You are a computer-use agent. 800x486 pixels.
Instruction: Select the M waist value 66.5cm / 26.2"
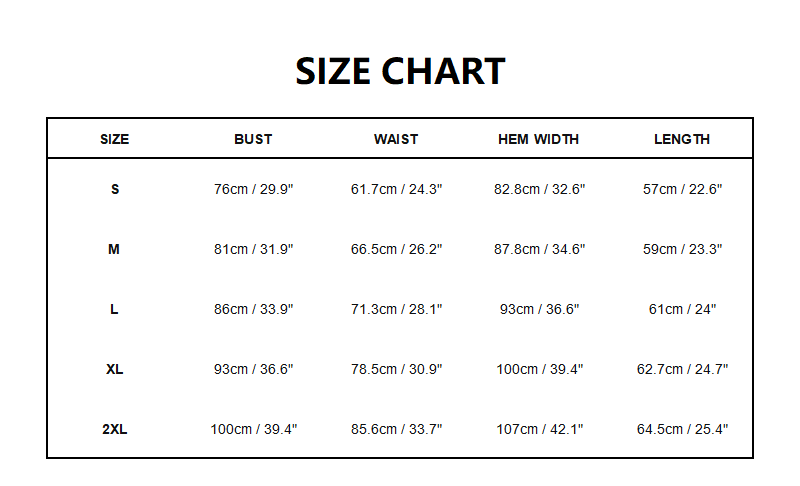[396, 249]
